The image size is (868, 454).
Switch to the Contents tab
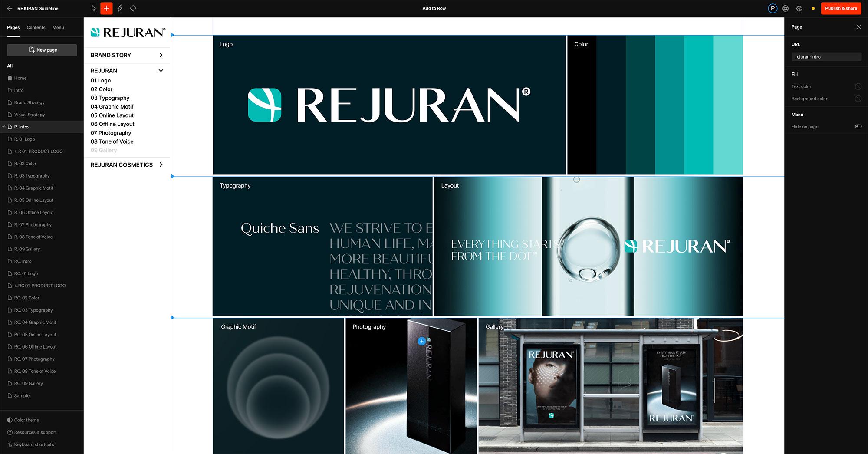36,27
